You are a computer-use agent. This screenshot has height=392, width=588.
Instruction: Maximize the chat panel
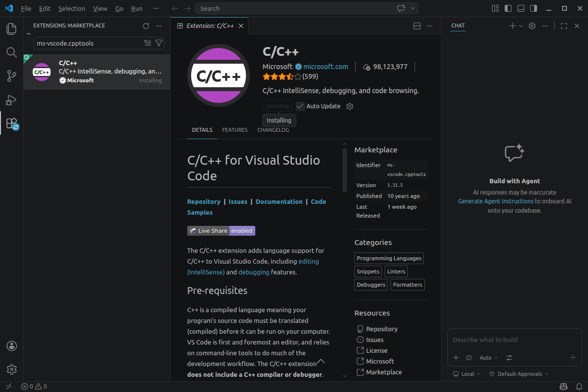pyautogui.click(x=564, y=26)
